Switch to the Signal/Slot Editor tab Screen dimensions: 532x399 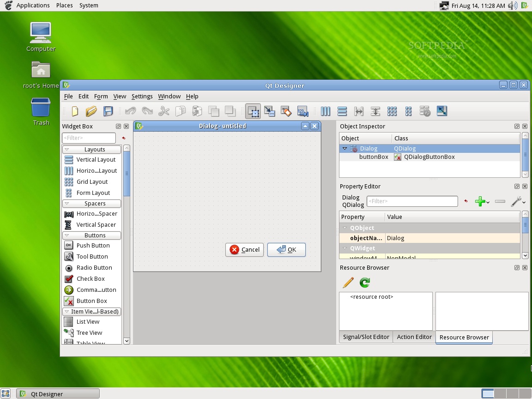[x=365, y=337]
